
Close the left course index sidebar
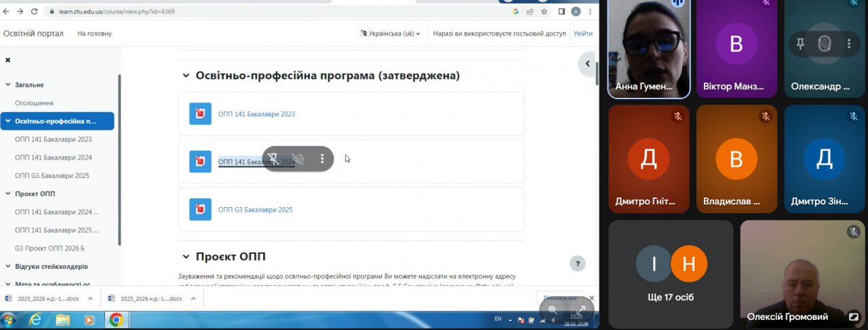[x=8, y=60]
